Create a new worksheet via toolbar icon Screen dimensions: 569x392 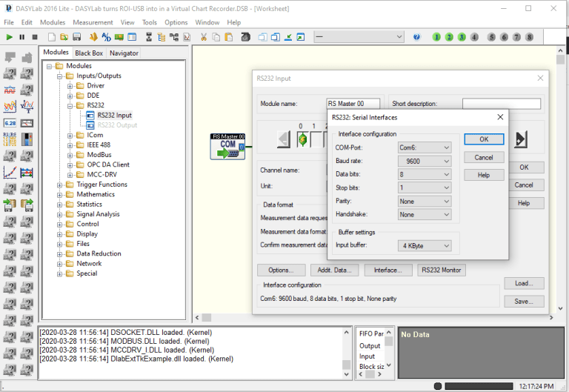pos(52,37)
